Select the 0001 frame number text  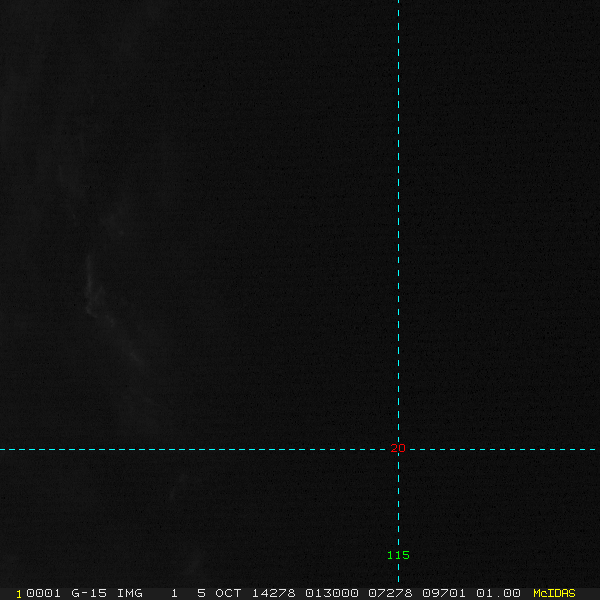point(43,593)
